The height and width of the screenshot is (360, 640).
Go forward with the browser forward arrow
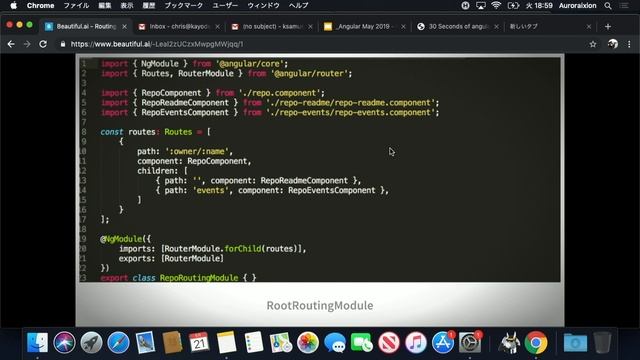[27, 44]
